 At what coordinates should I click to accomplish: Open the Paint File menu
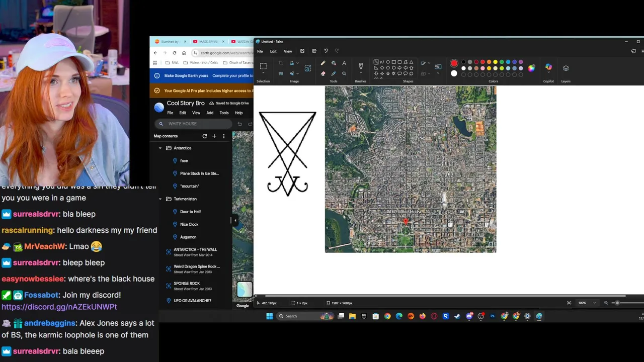[260, 51]
